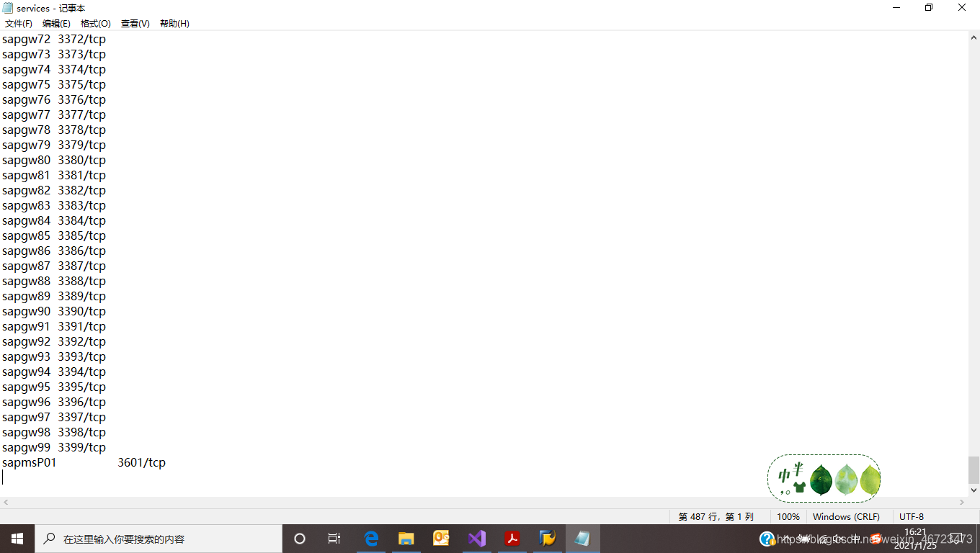Click the taskbar search box
Screen dimensions: 980x553
pos(159,539)
